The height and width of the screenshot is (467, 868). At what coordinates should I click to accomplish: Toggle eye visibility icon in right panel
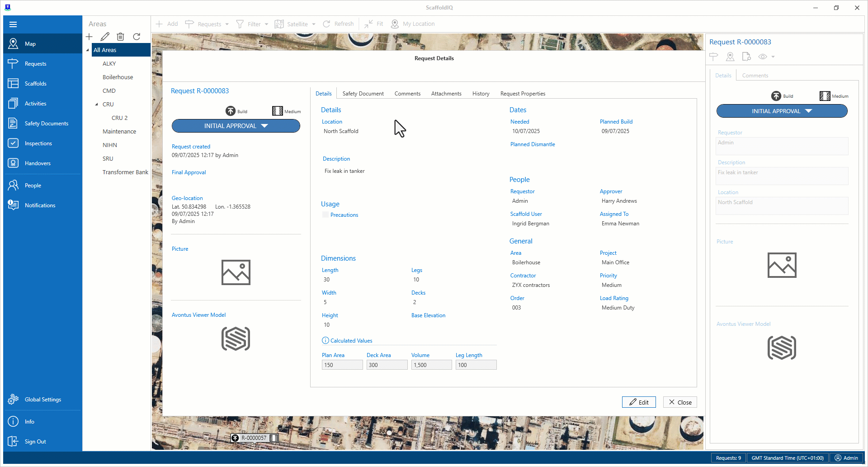click(x=763, y=57)
